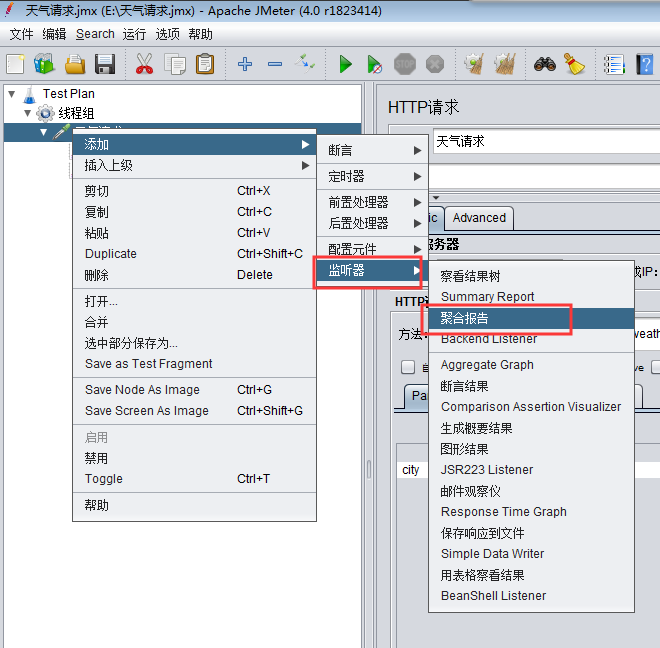Viewport: 660px width, 648px height.
Task: Click the Clear results broom icon
Action: coord(474,64)
